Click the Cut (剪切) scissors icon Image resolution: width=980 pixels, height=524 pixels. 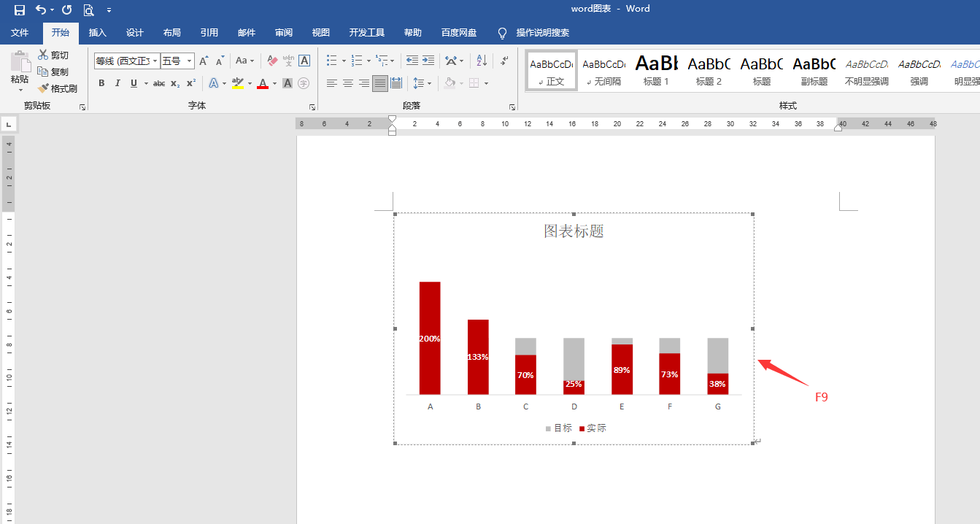tap(53, 55)
